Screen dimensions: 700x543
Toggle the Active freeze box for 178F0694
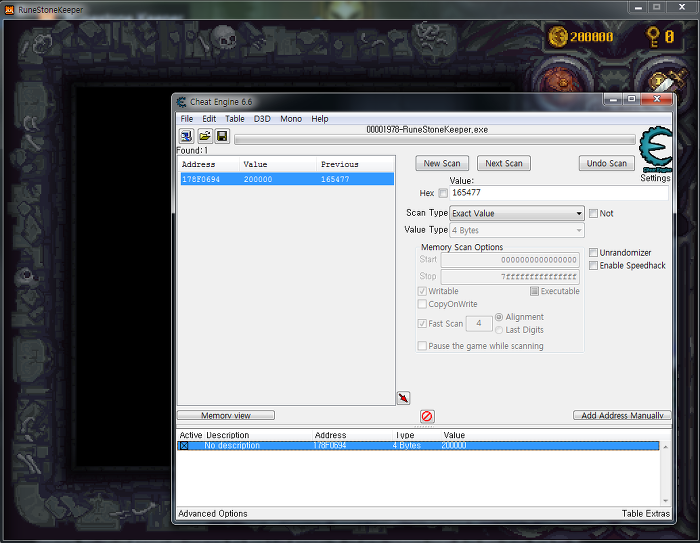[x=184, y=446]
